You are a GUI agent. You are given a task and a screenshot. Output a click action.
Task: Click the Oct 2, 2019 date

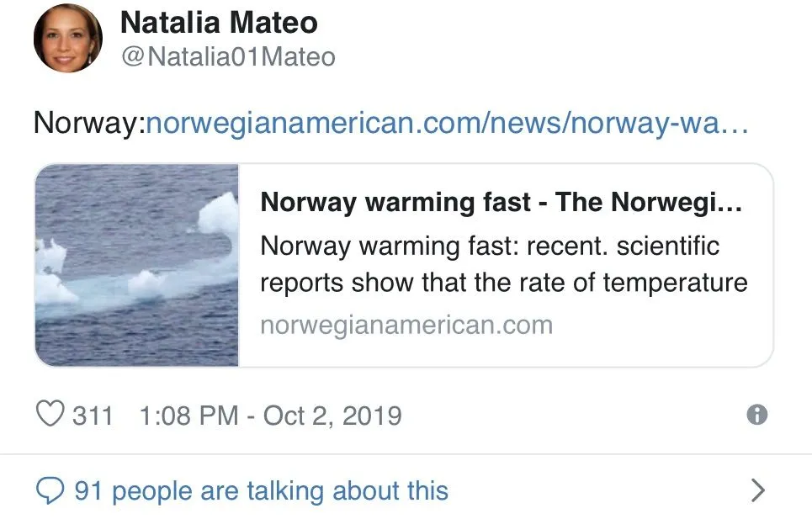click(x=332, y=416)
